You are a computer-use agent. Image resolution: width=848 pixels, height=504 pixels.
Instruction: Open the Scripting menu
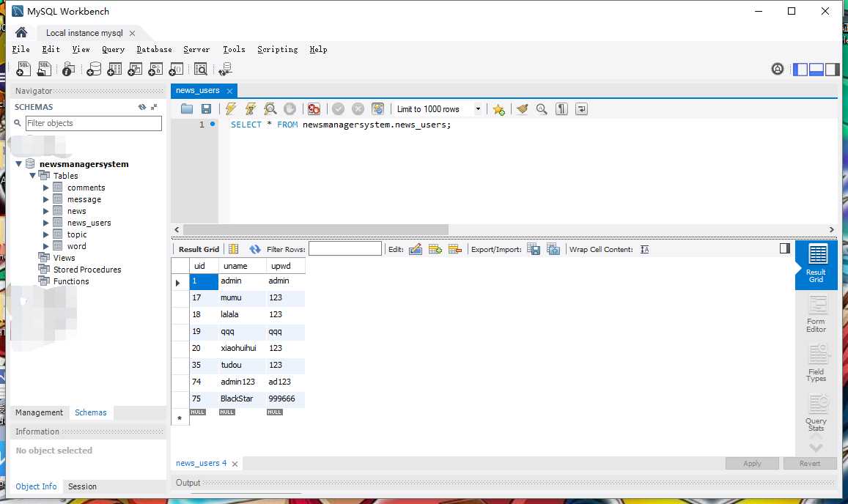click(278, 49)
